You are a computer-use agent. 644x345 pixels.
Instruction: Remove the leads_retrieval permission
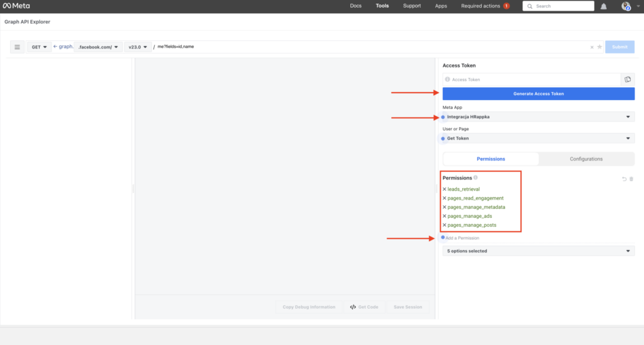tap(445, 189)
